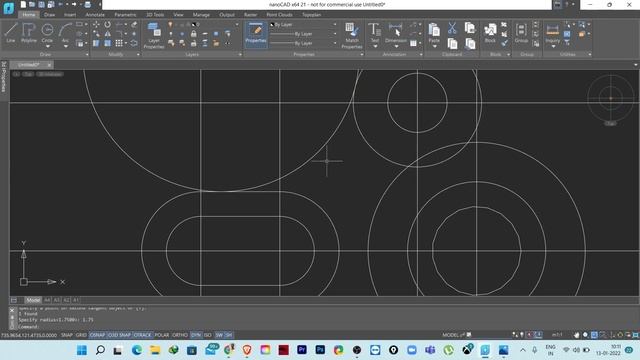640x360 pixels.
Task: Open the View ribbon tab
Action: pos(178,15)
